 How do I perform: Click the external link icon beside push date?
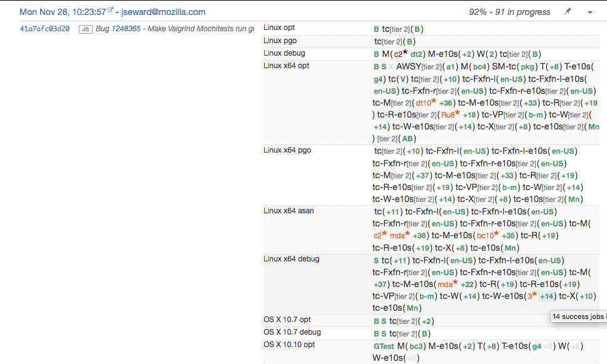pos(111,11)
